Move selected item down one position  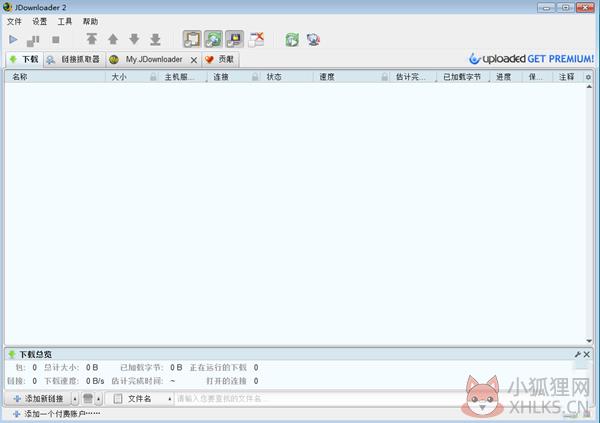point(134,39)
